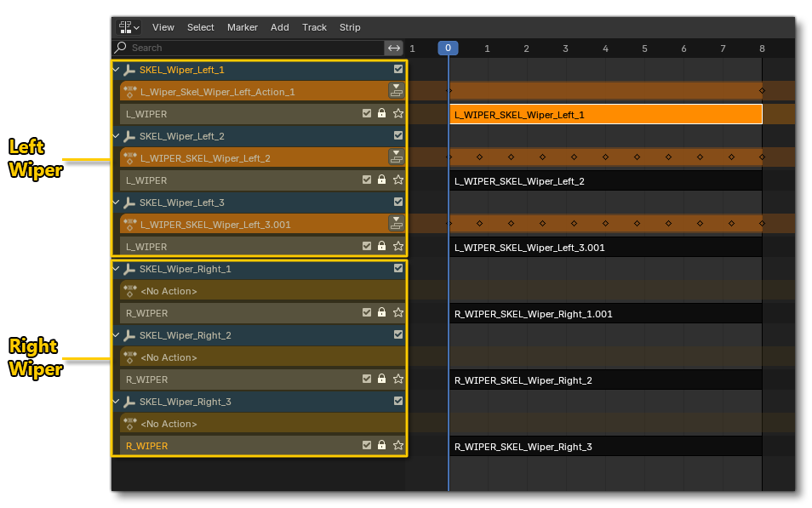The image size is (812, 508).
Task: Collapse SKEL_Wiper_Right_2 using its disclosure arrow
Action: click(x=115, y=334)
